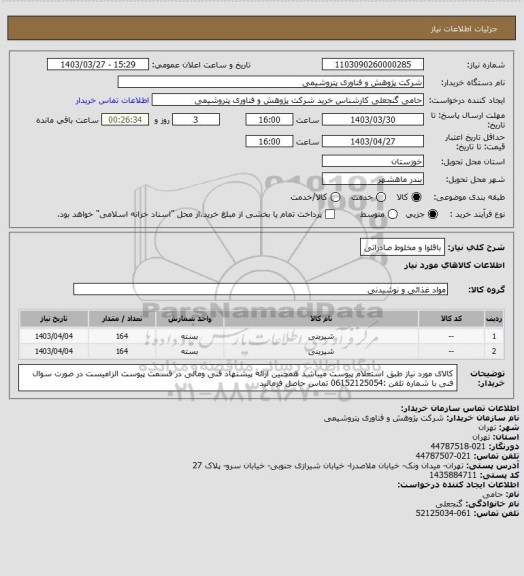The image size is (524, 576).
Task: Click the buyer organization name field
Action: pos(270,82)
